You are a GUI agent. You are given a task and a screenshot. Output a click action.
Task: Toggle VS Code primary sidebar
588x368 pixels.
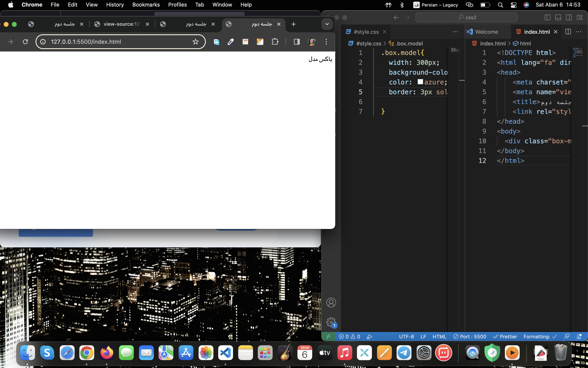(547, 18)
